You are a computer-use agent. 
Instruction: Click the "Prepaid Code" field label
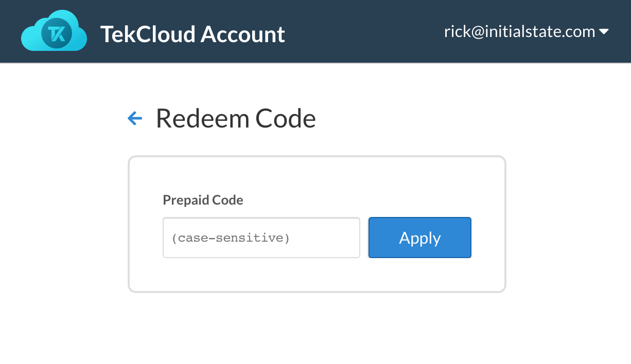(203, 200)
